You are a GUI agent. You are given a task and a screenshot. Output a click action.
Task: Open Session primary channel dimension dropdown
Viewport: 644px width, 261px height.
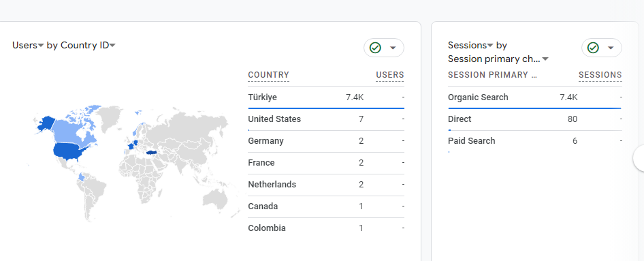(x=498, y=59)
